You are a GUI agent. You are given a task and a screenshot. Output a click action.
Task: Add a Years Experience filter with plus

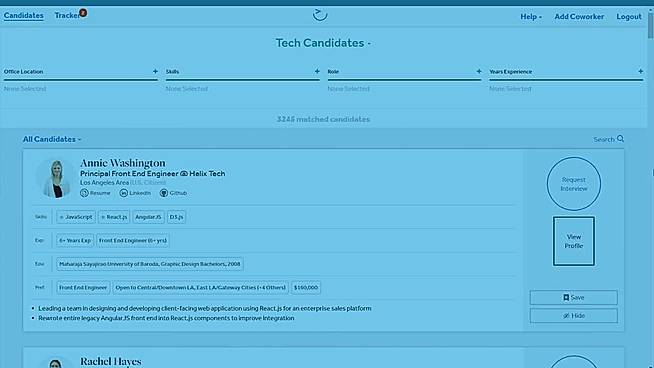click(x=641, y=71)
